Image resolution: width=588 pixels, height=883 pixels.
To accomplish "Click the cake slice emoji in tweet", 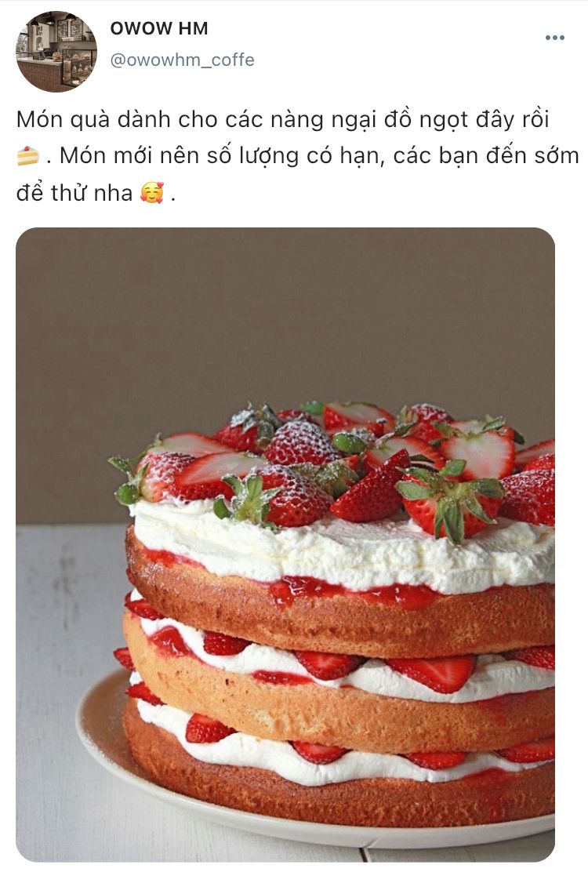I will click(28, 156).
